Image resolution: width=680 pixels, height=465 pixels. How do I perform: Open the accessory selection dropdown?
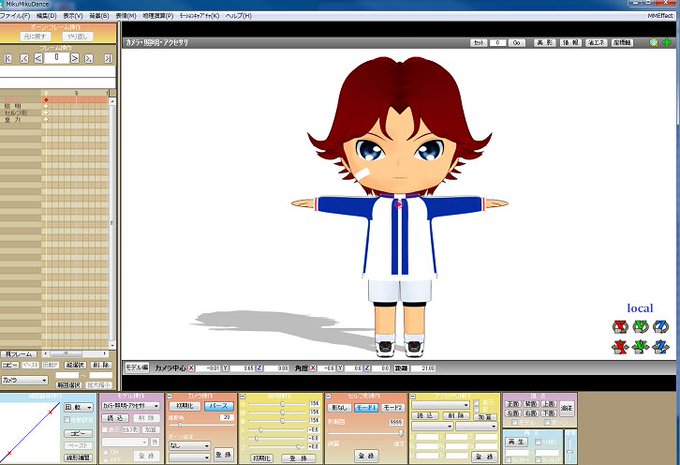(440, 405)
